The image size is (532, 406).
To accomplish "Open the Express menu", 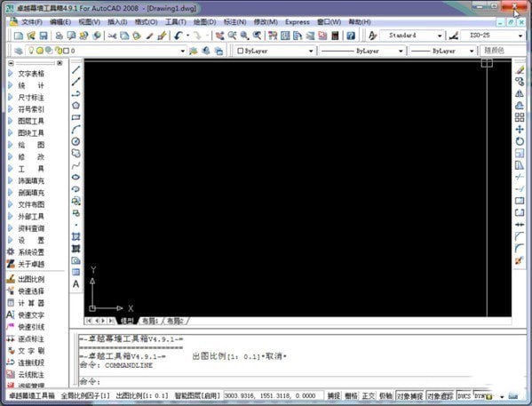I will click(x=298, y=22).
